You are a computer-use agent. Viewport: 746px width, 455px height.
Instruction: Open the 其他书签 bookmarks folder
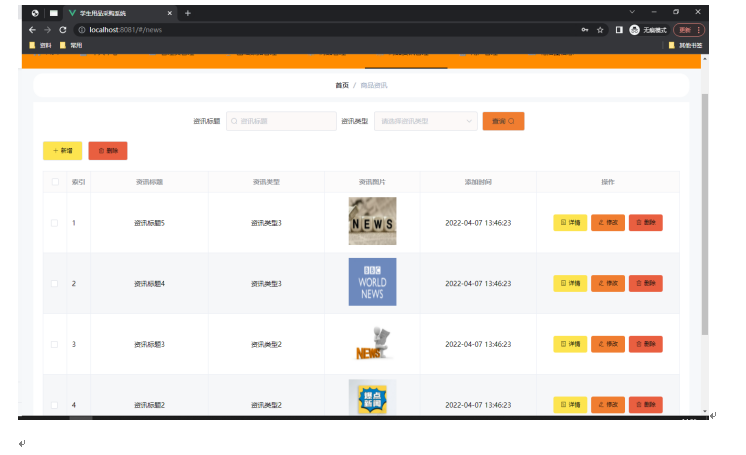(686, 45)
